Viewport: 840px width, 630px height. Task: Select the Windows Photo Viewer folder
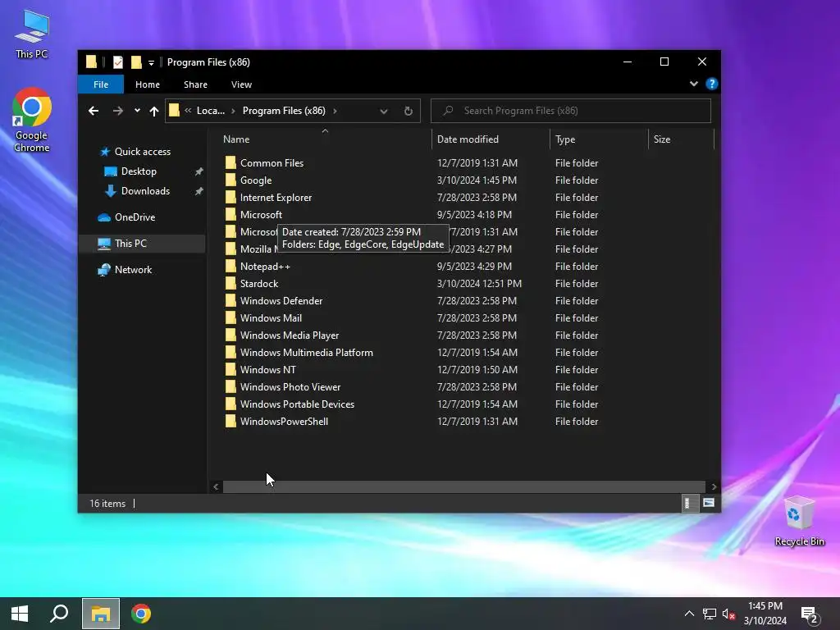coord(290,387)
